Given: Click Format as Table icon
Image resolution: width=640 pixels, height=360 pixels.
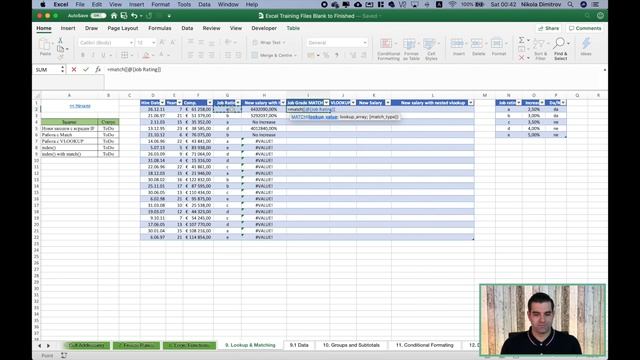Looking at the screenshot, I should click(x=411, y=49).
